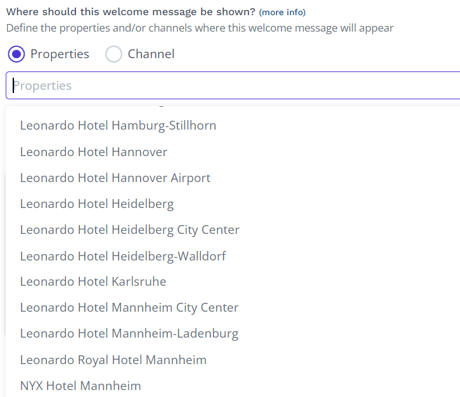
Task: Pick Leonardo Hotel Mannheim-Ladenburg
Action: [233, 334]
